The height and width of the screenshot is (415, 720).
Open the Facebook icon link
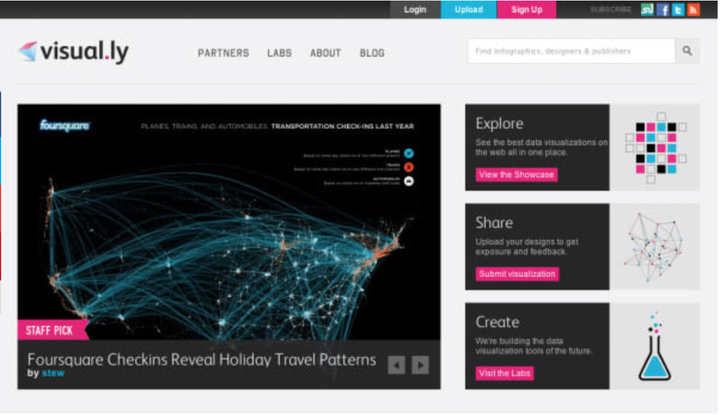pyautogui.click(x=663, y=10)
